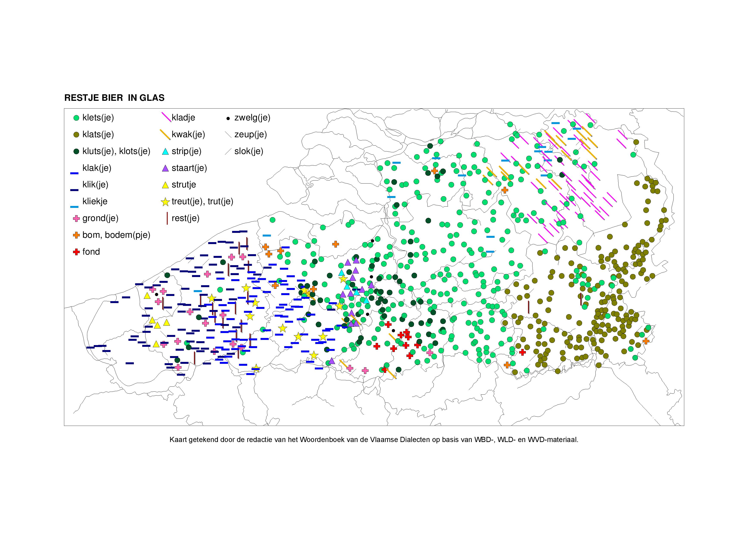Click the yellow star treut(je), trut(je) legend symbol
The height and width of the screenshot is (534, 756).
click(166, 202)
